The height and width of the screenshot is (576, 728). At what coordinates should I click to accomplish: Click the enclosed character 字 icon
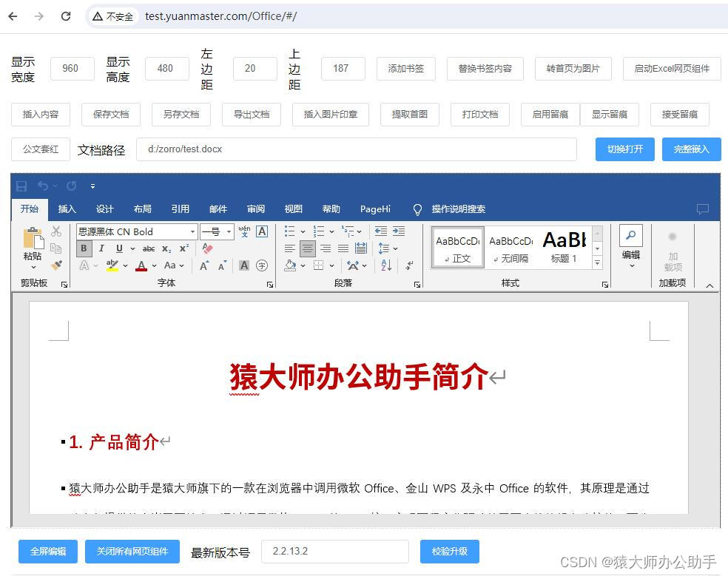pyautogui.click(x=262, y=265)
